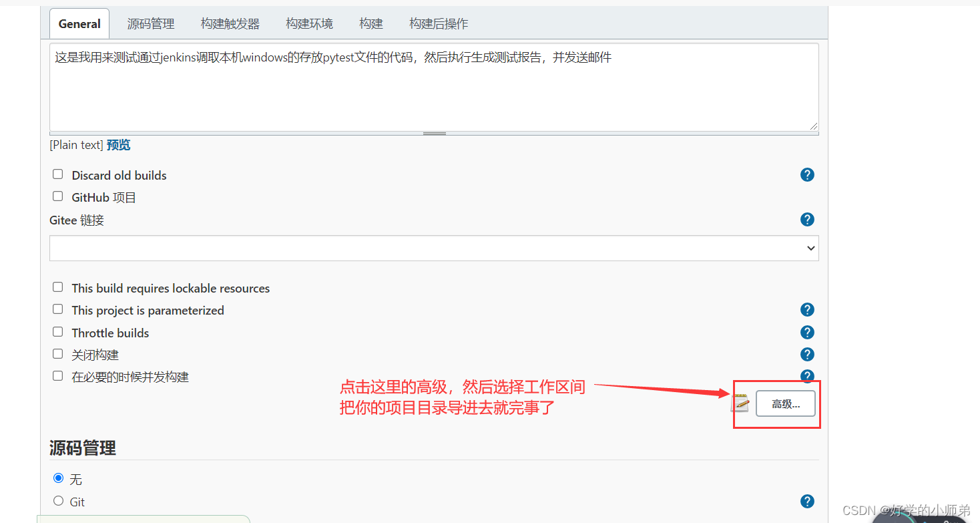Open help icon for 在必要的时候并发构建
980x523 pixels.
tap(807, 376)
